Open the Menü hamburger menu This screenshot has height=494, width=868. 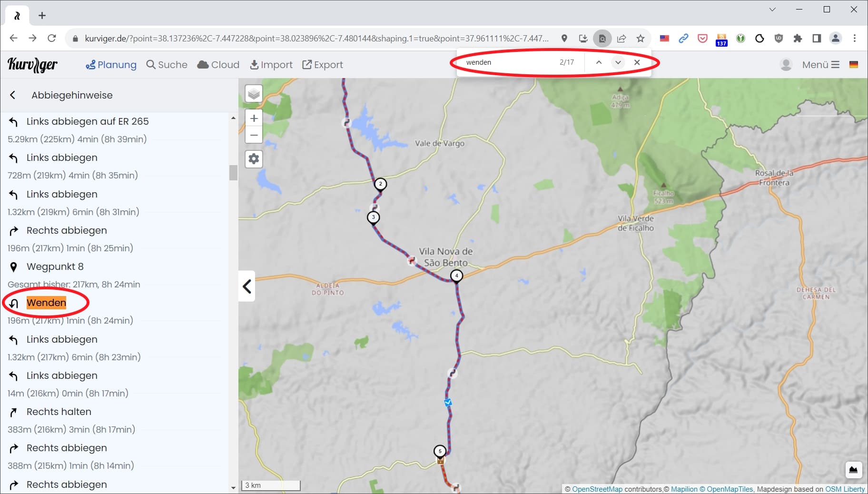pyautogui.click(x=821, y=65)
